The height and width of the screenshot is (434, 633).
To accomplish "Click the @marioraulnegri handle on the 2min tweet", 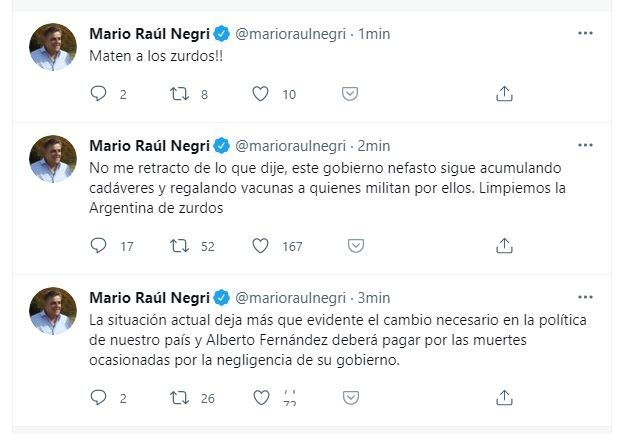I will click(x=290, y=145).
